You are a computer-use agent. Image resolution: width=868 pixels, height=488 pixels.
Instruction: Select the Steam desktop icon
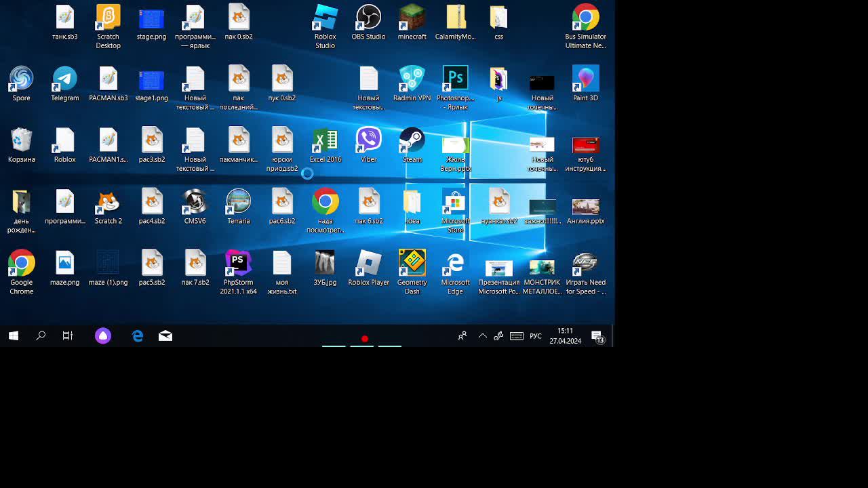(x=412, y=145)
